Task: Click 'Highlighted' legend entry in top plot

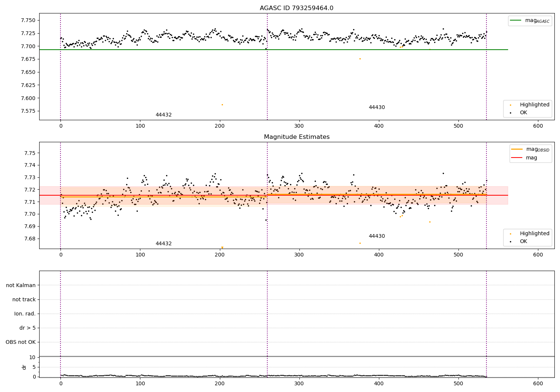Action: pos(529,105)
